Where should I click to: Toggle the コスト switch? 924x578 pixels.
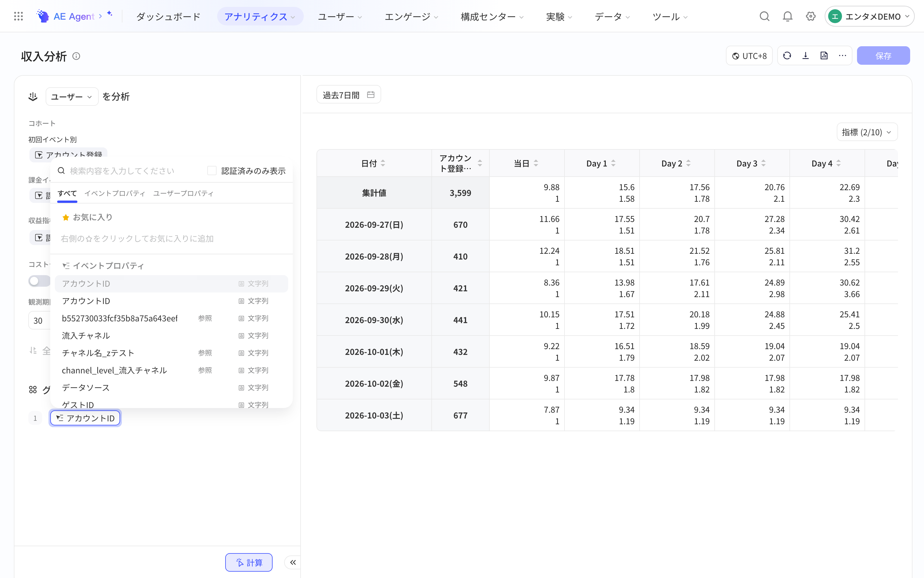coord(39,281)
